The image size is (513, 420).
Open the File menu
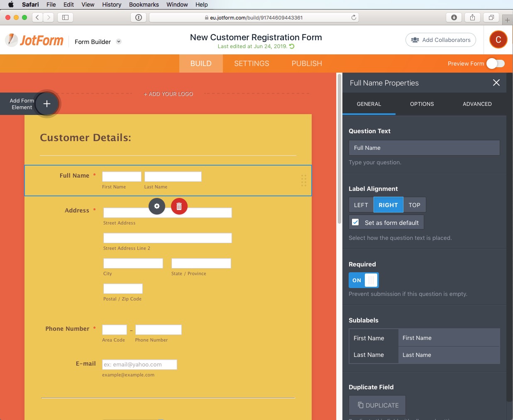point(51,5)
